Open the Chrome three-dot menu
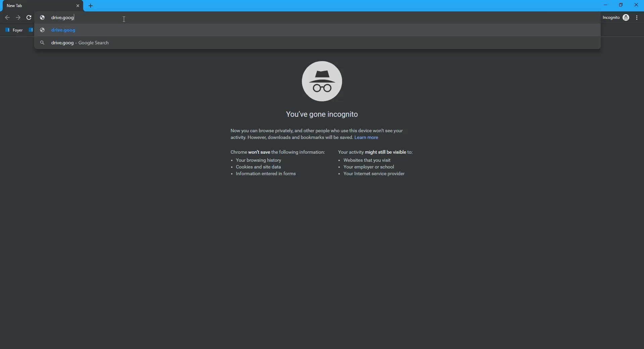The image size is (644, 349). [x=637, y=17]
